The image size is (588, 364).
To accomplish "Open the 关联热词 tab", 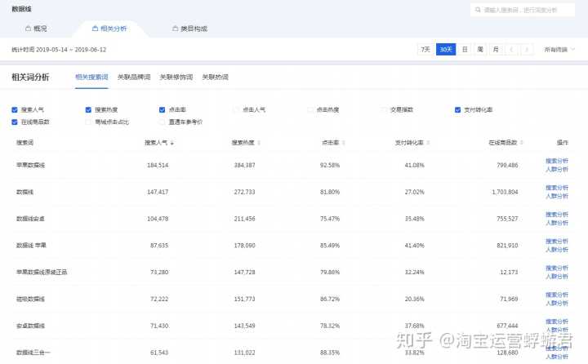I will coord(215,78).
